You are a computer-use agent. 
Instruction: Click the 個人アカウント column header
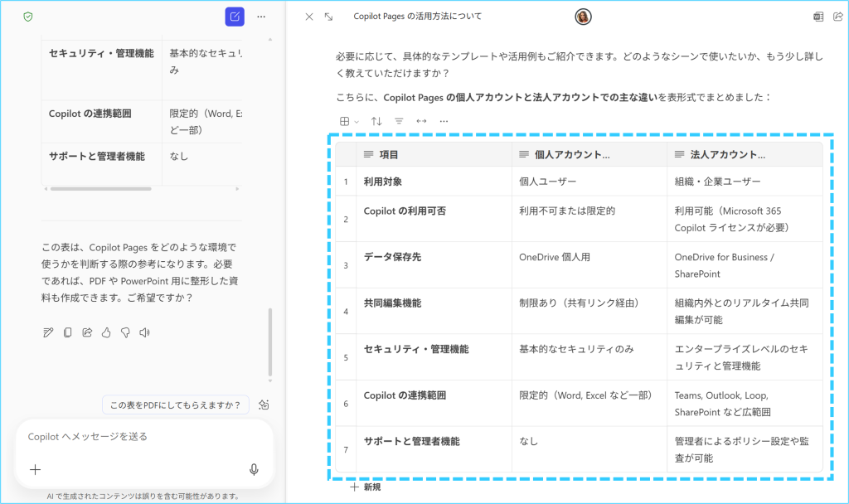coord(589,154)
